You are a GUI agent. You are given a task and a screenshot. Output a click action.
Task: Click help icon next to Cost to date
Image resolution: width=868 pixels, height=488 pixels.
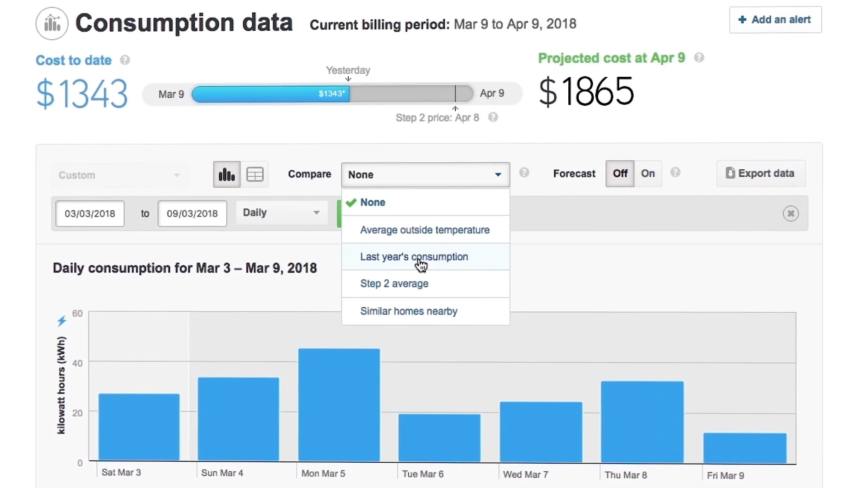click(125, 60)
